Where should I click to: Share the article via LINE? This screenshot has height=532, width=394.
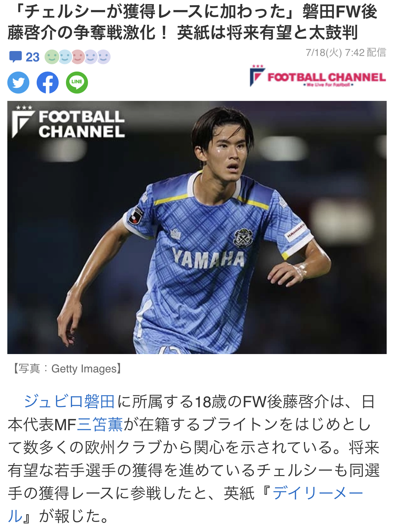(77, 83)
